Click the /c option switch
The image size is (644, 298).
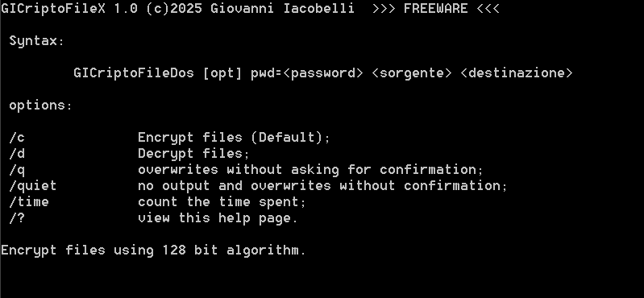point(17,138)
